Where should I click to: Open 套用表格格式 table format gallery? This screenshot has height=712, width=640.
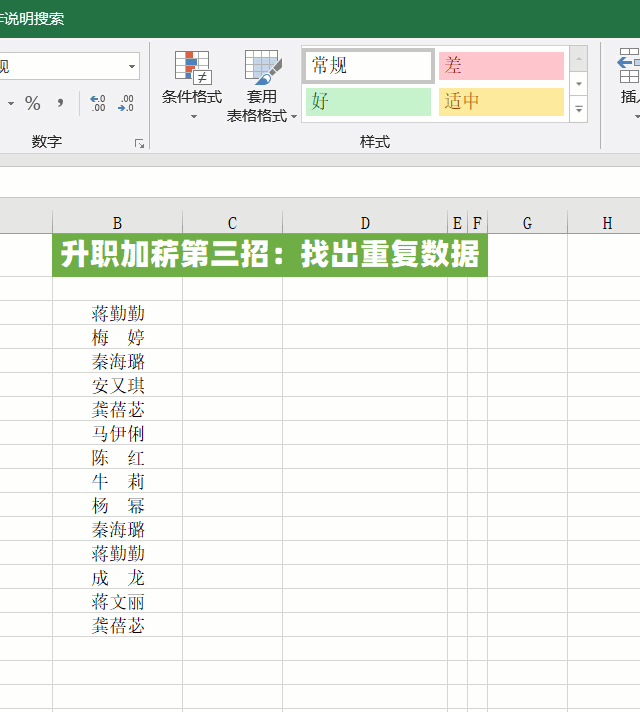[x=262, y=86]
